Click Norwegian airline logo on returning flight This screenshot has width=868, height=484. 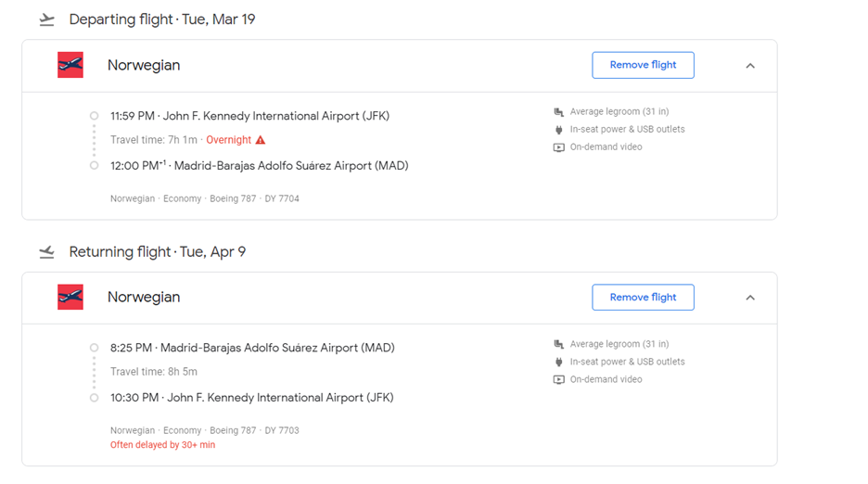[70, 297]
